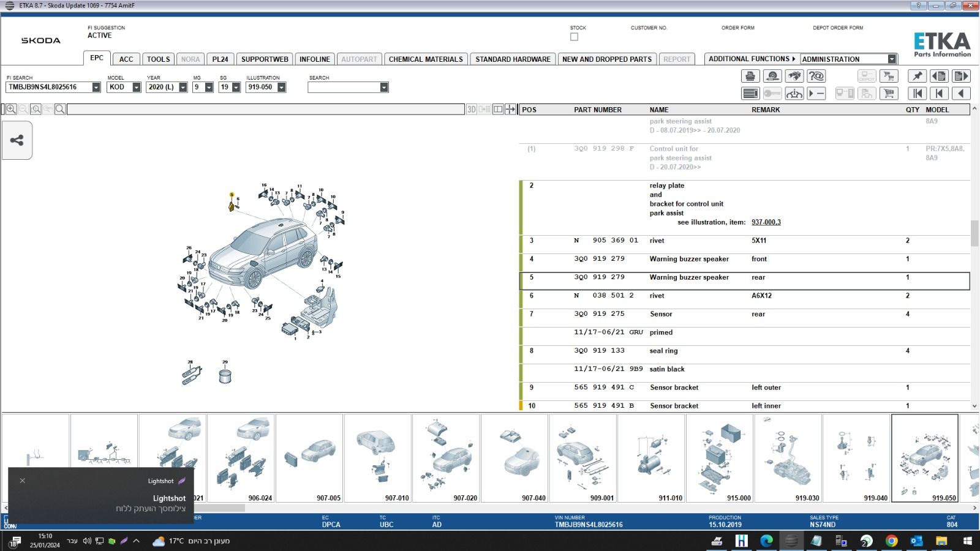Toggle the STOCK checkbox
This screenshot has height=551, width=980.
(x=574, y=37)
